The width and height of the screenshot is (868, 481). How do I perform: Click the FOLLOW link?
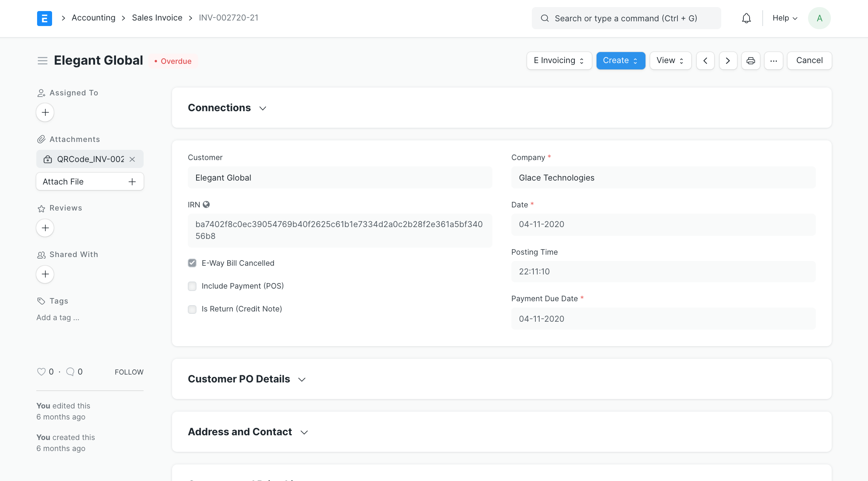coord(129,372)
